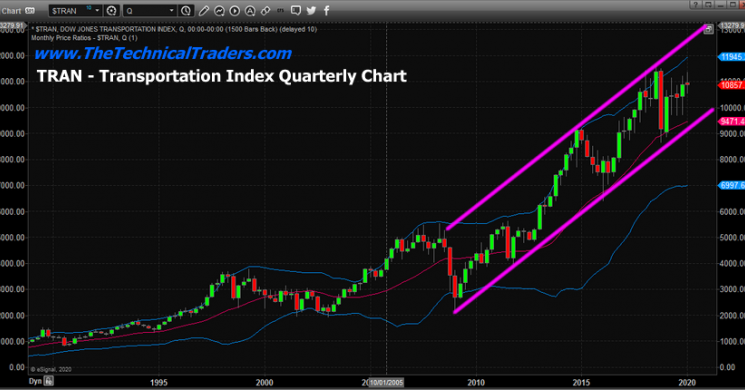Viewport: 745px width, 390px height.
Task: Click the gray 13279.91 marker on right axis
Action: (x=732, y=25)
